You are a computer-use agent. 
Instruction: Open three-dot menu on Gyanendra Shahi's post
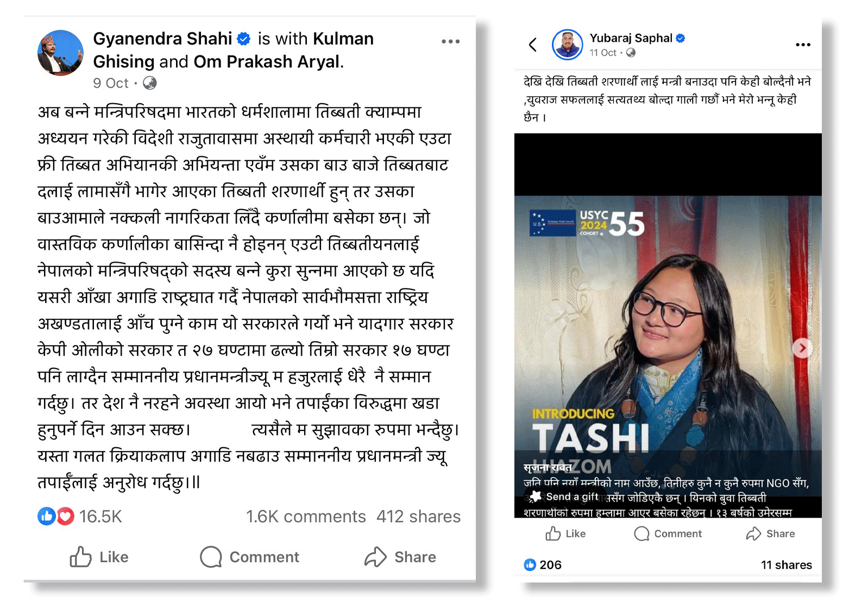pyautogui.click(x=450, y=41)
